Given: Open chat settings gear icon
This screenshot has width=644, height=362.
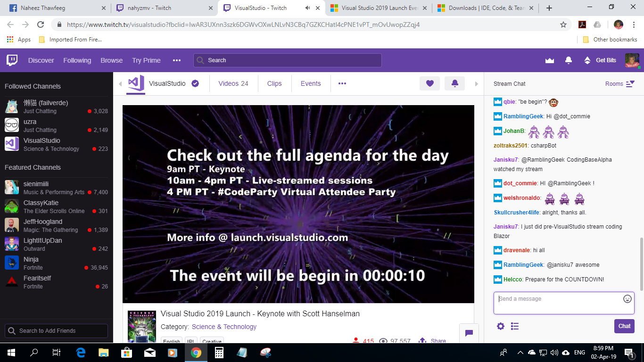Looking at the screenshot, I should [x=501, y=326].
